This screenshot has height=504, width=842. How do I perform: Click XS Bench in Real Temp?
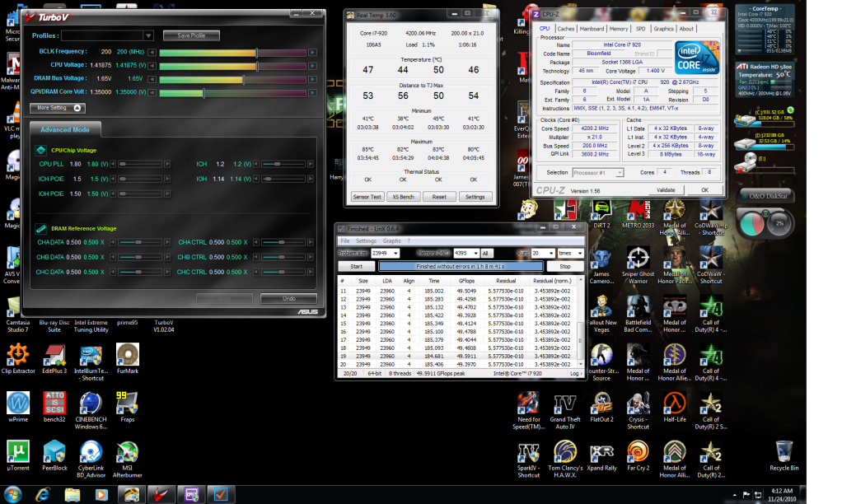coord(403,197)
